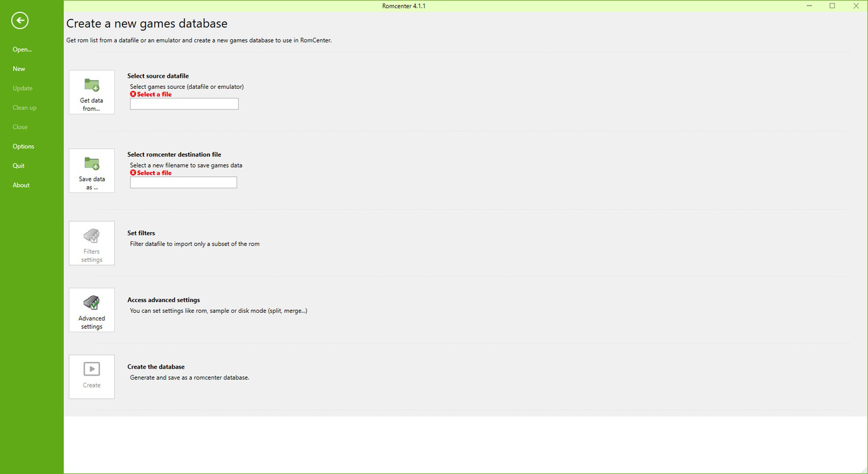The width and height of the screenshot is (868, 474).
Task: Focus the source datafile path field
Action: coord(184,104)
